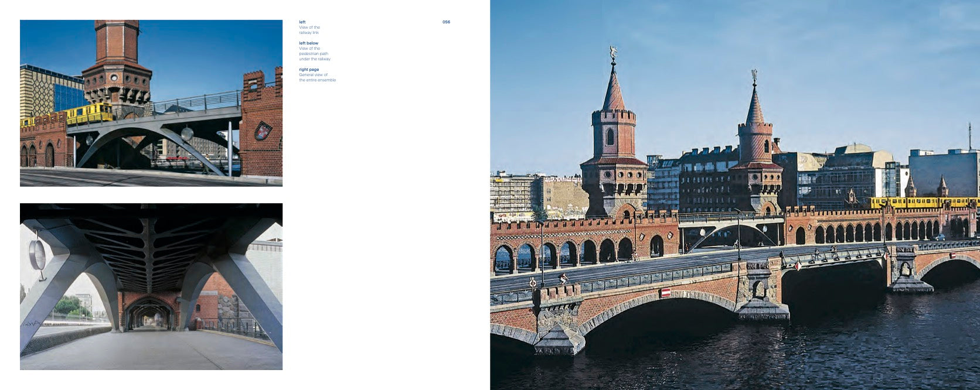
Task: Click the left tower's pointed spire
Action: 614,88
